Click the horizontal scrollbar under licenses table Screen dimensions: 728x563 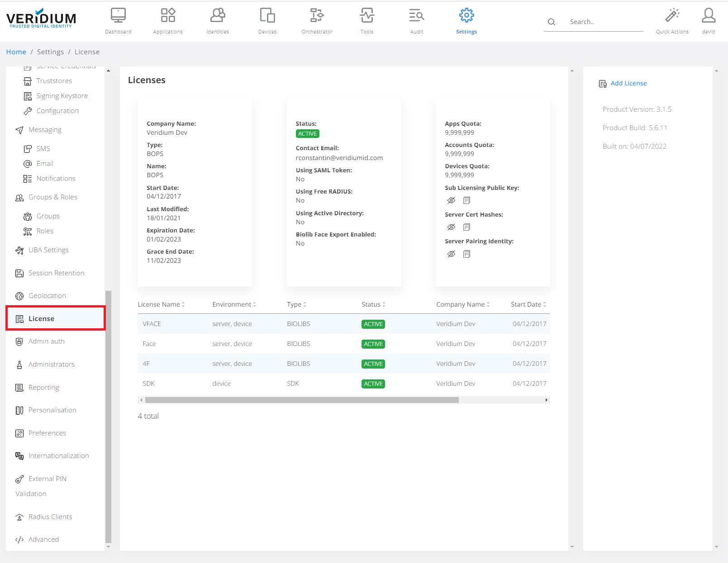point(301,400)
